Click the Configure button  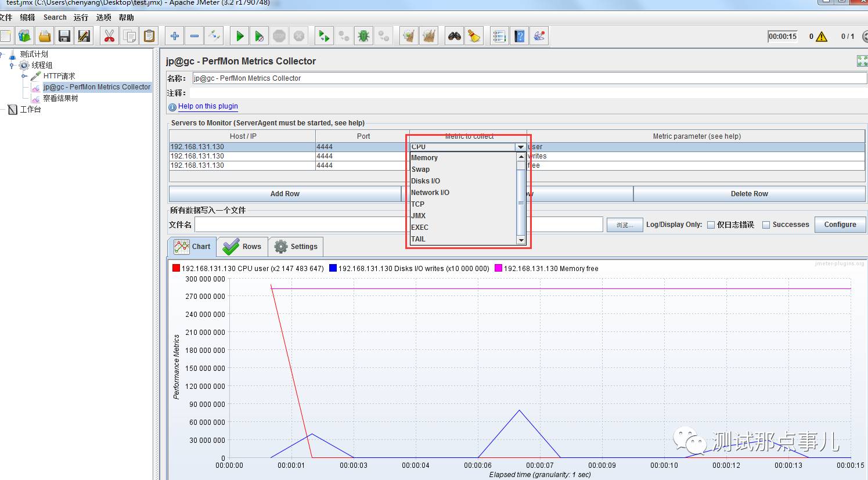click(x=840, y=225)
